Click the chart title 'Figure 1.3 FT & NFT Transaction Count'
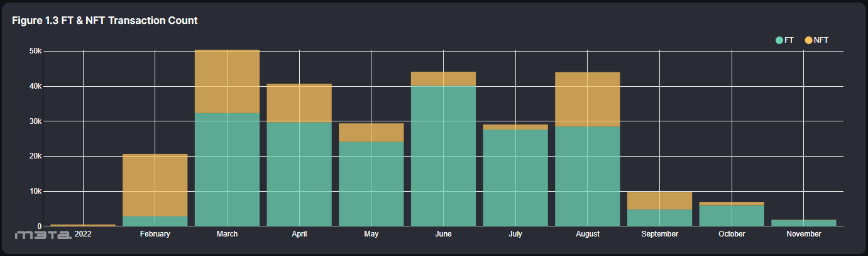Image resolution: width=868 pixels, height=256 pixels. pos(105,21)
